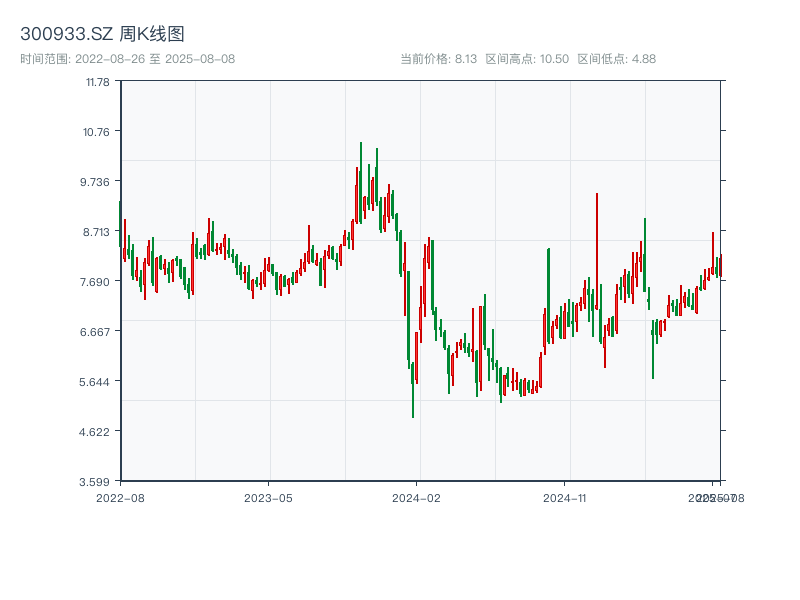Click x-axis label 2023-05

[268, 498]
